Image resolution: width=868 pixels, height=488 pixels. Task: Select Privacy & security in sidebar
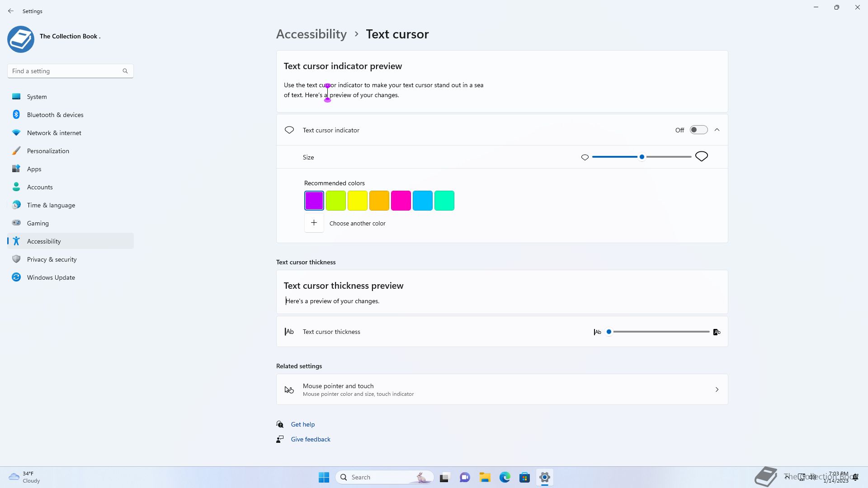coord(52,259)
